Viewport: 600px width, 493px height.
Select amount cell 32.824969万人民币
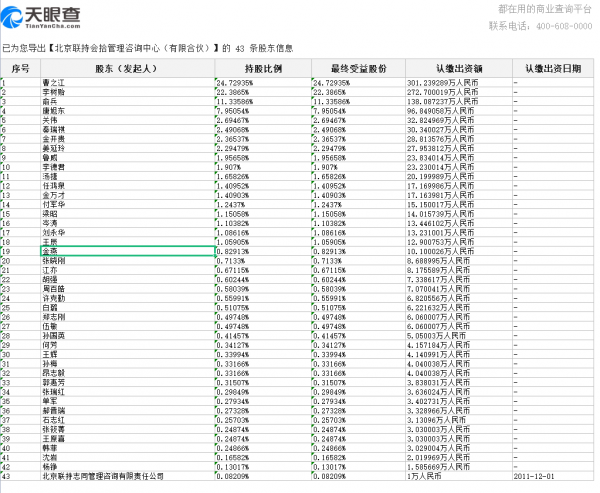point(459,120)
